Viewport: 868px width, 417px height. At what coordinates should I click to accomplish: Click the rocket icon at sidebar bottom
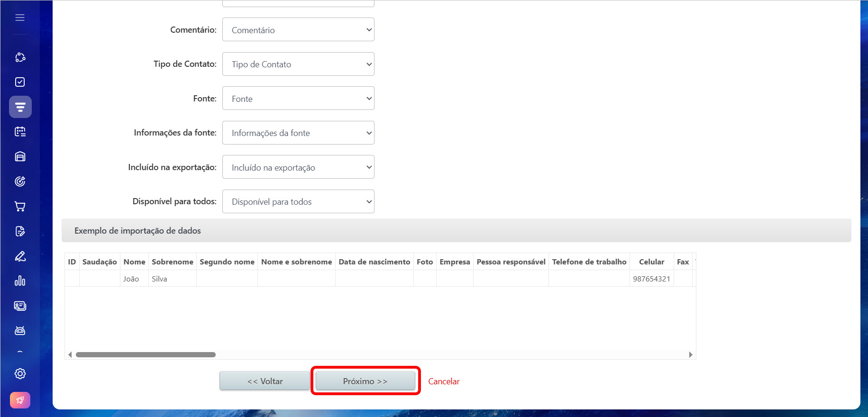click(x=20, y=400)
